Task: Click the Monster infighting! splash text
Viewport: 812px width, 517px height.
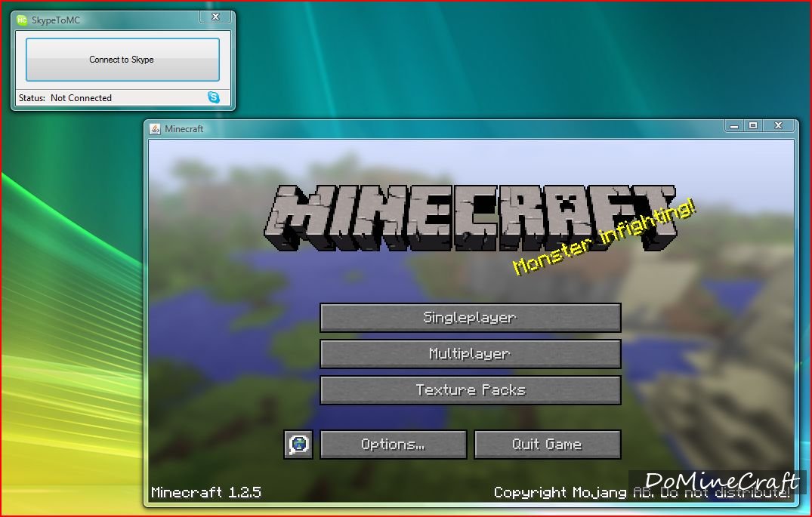Action: pyautogui.click(x=604, y=236)
